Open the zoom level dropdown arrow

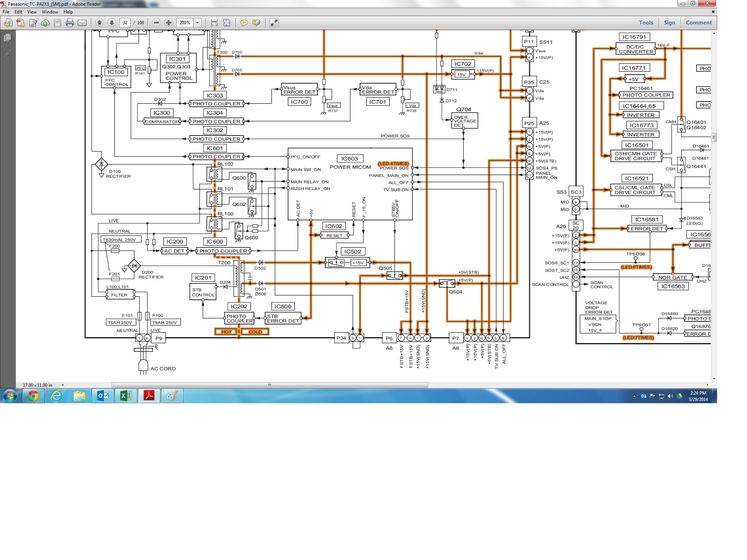pos(198,23)
